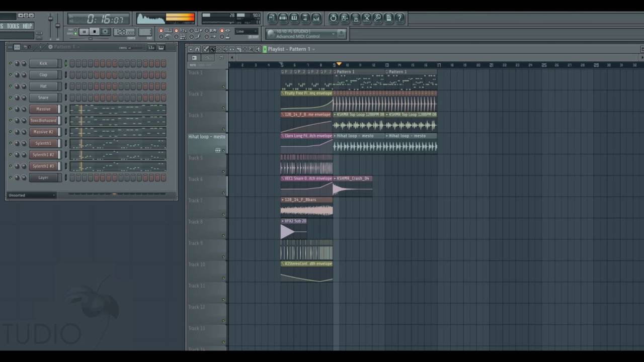Screen dimensions: 644x362
Task: Show the graph editor in Step Sequencer
Action: (x=151, y=47)
